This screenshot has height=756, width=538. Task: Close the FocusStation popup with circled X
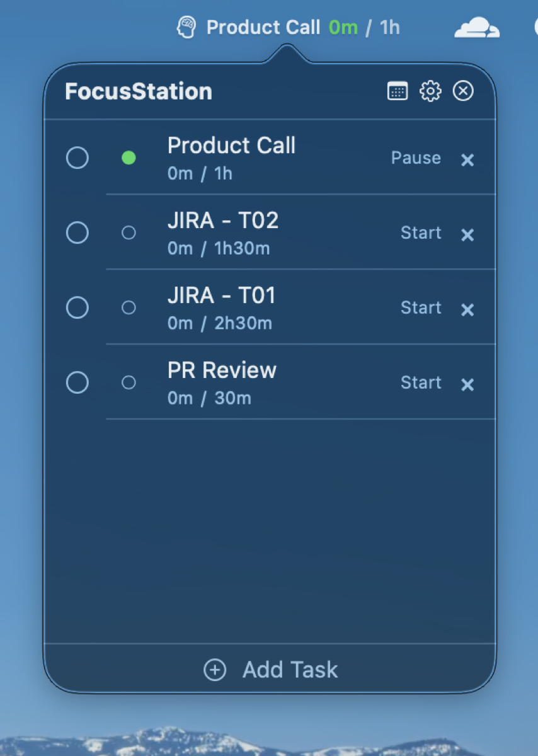[463, 91]
